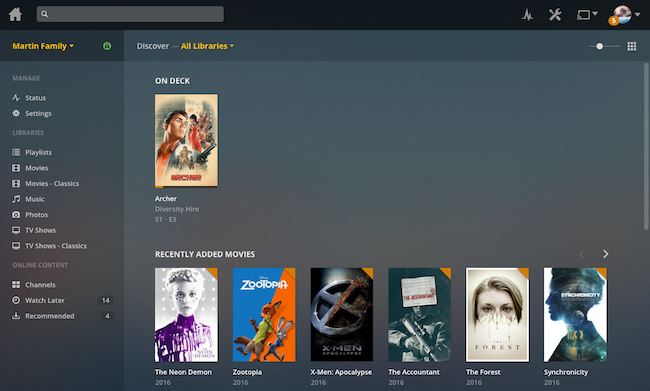Show previous Recently Added Movies page arrow
The width and height of the screenshot is (650, 391).
tap(582, 254)
